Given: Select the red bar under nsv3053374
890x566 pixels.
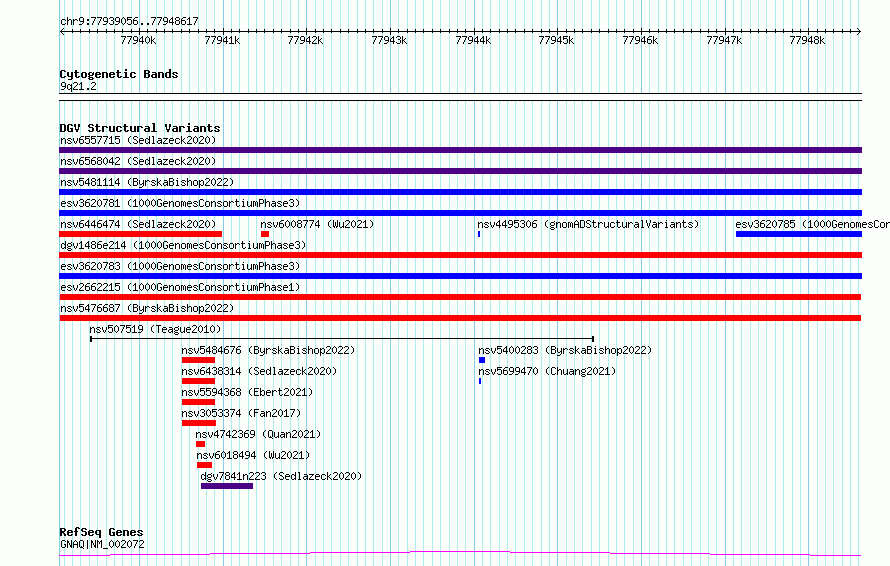Looking at the screenshot, I should point(199,423).
